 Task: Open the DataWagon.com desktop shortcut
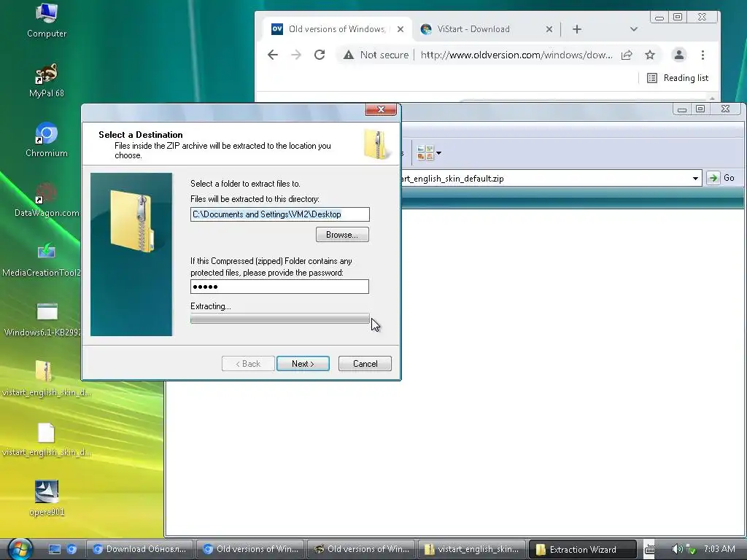[x=46, y=200]
